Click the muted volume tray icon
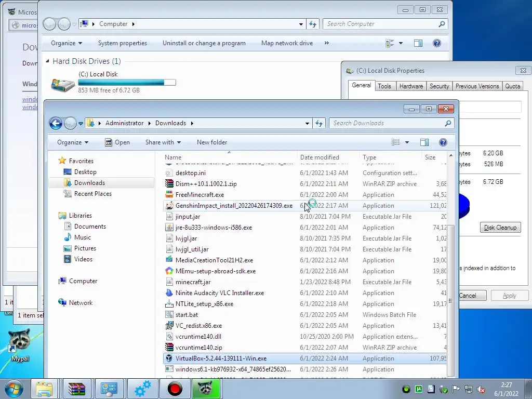 click(x=481, y=390)
